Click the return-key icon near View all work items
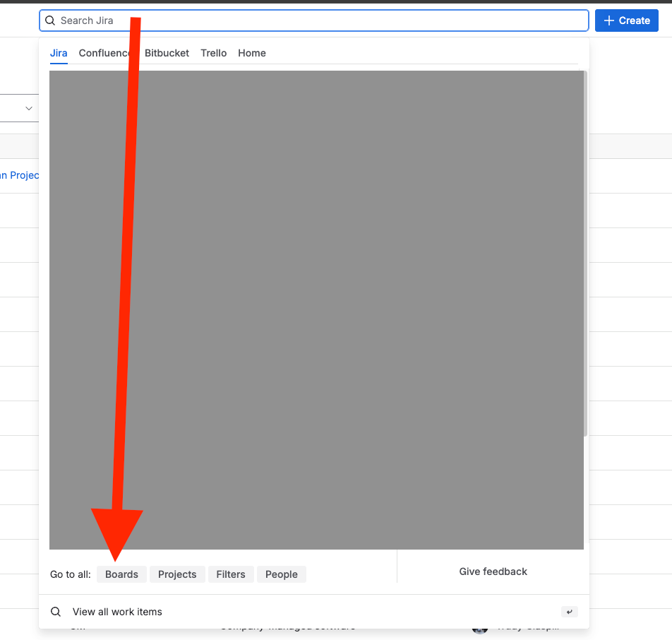 click(569, 611)
